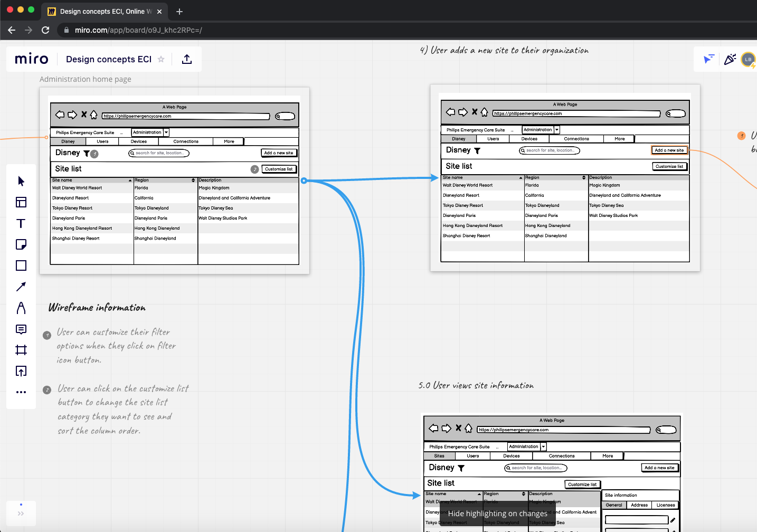Go forward in the browser

(29, 30)
